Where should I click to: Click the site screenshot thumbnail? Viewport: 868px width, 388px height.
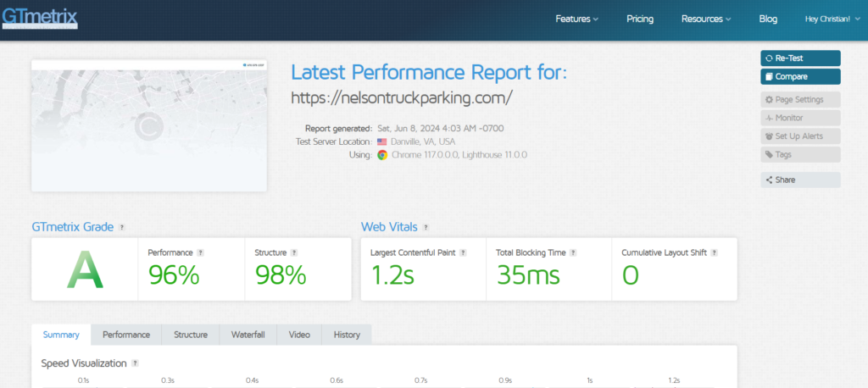click(149, 125)
